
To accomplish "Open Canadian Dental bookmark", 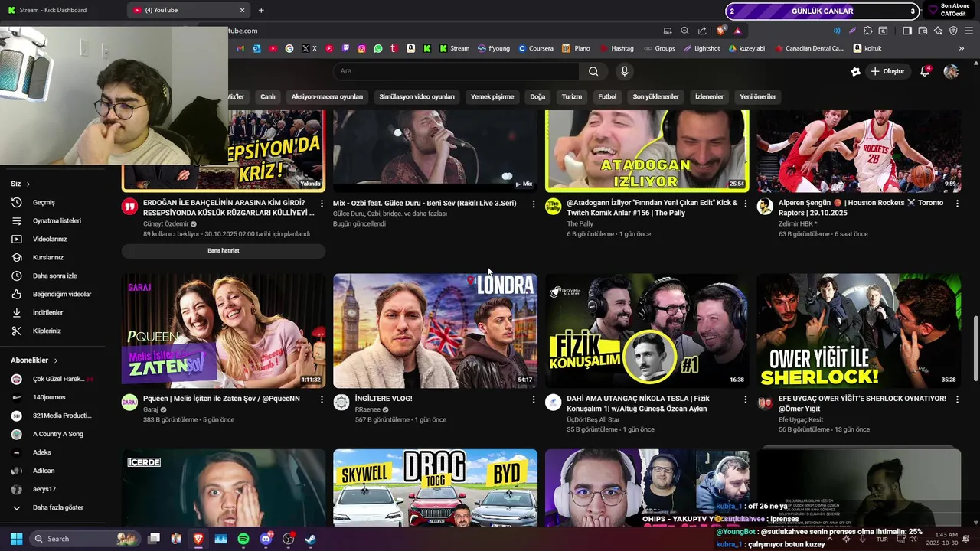I will (808, 48).
